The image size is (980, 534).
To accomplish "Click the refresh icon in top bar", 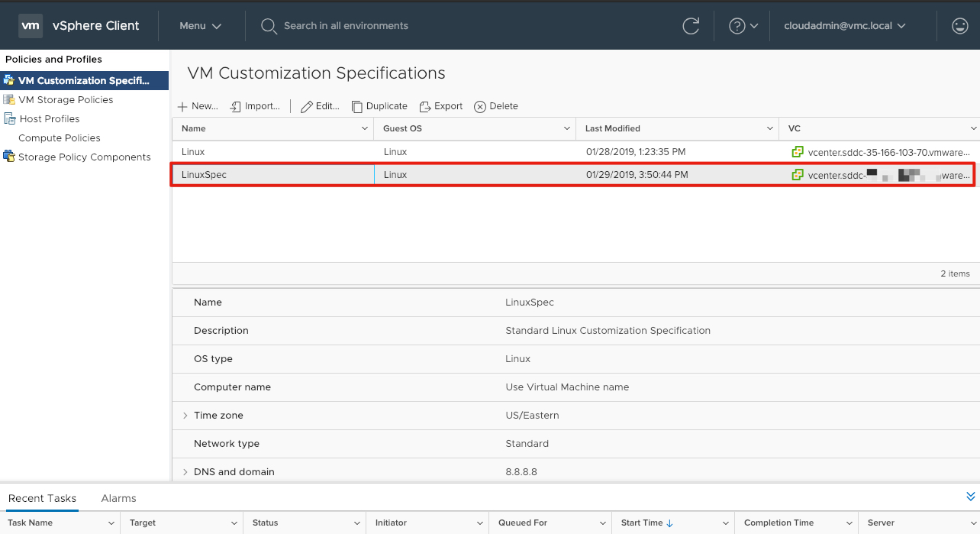I will (691, 26).
